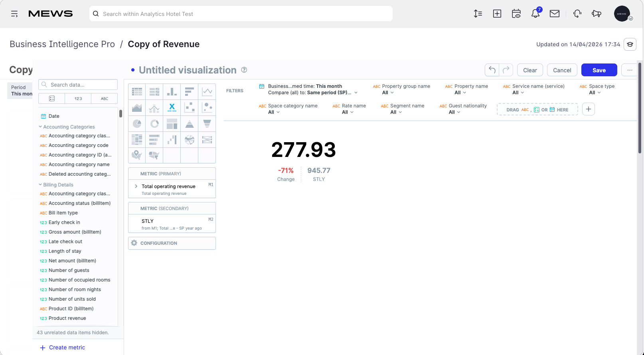Image resolution: width=644 pixels, height=355 pixels.
Task: Expand the Total operating revenue metric
Action: click(x=136, y=186)
